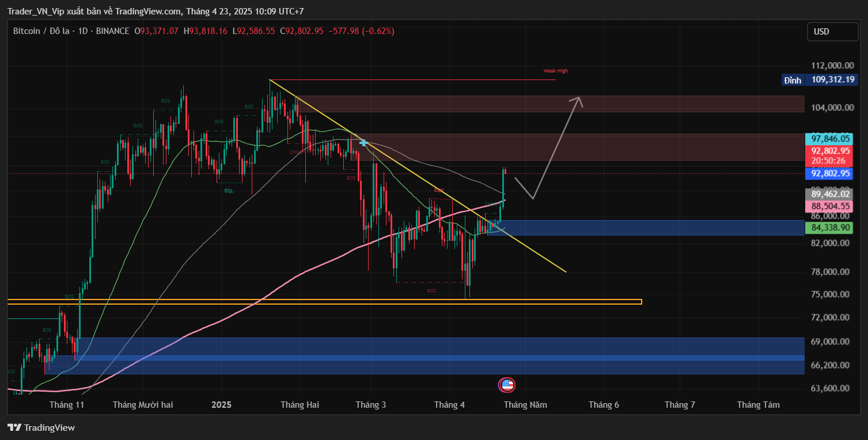Open the USD currency selector
The height and width of the screenshot is (440, 868).
[834, 31]
